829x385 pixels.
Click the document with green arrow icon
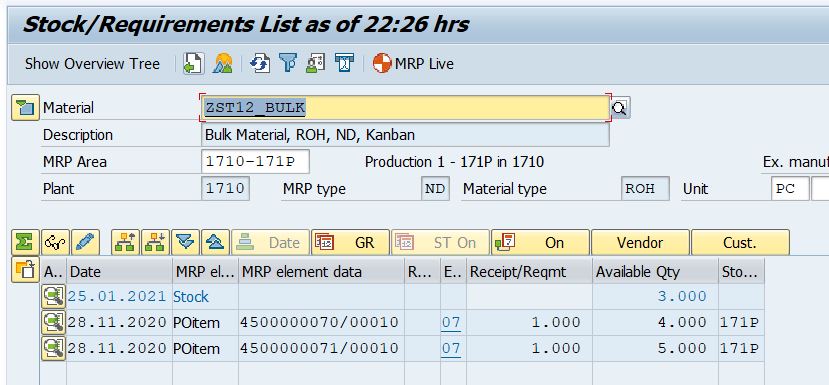[x=194, y=63]
